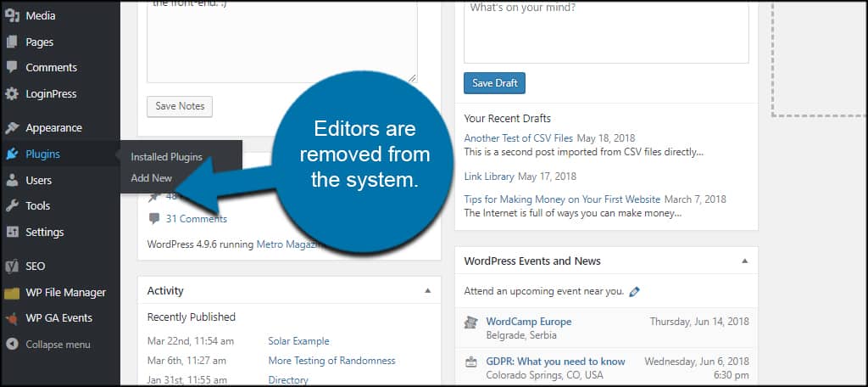Click the Save Notes button

pyautogui.click(x=180, y=106)
